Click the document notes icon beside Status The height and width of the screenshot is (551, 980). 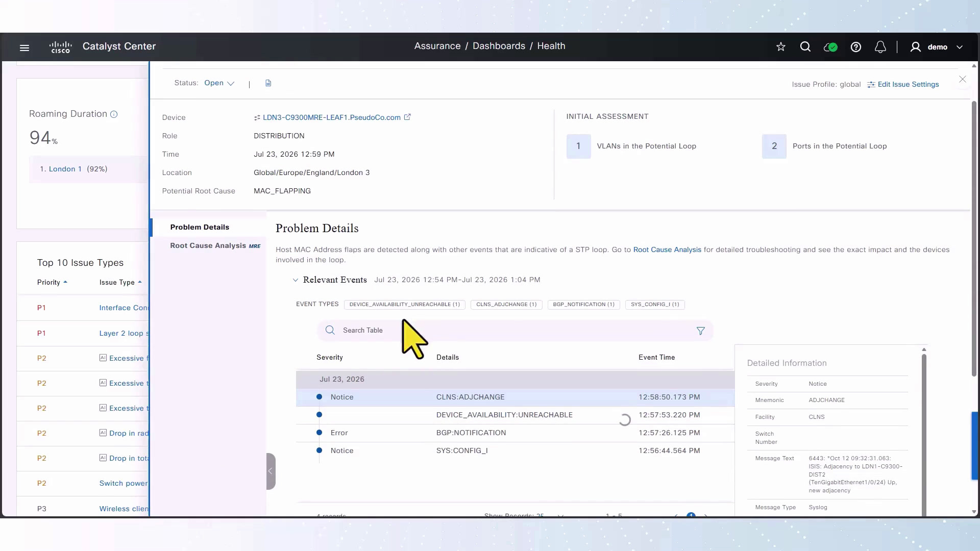[x=268, y=83]
